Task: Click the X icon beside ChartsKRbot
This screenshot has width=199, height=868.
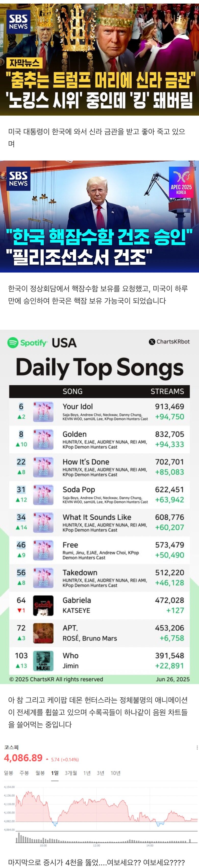Action: tap(152, 342)
